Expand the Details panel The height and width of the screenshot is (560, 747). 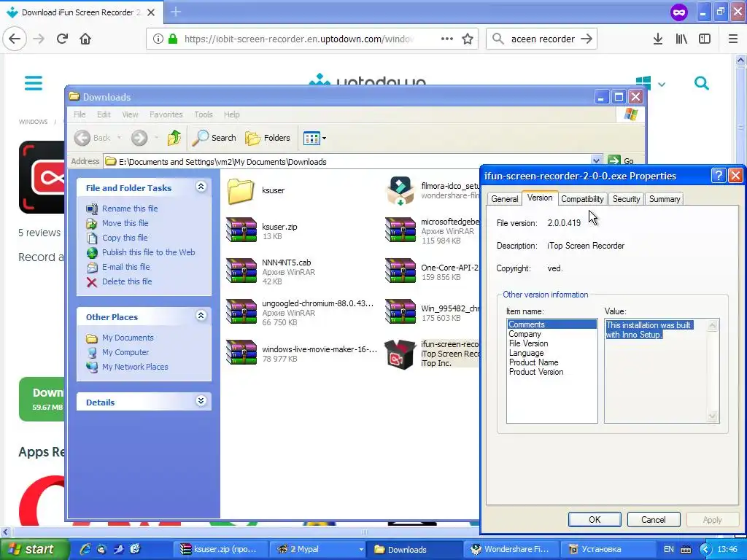(x=201, y=401)
